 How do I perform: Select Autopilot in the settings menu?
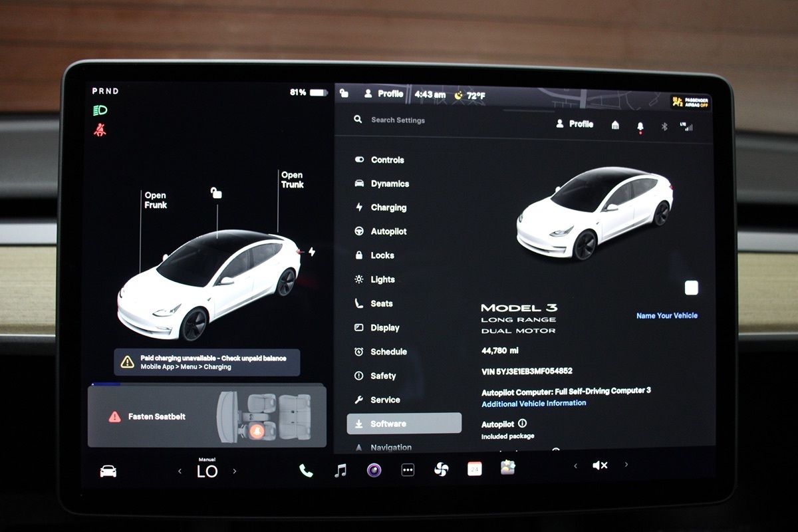tap(388, 231)
